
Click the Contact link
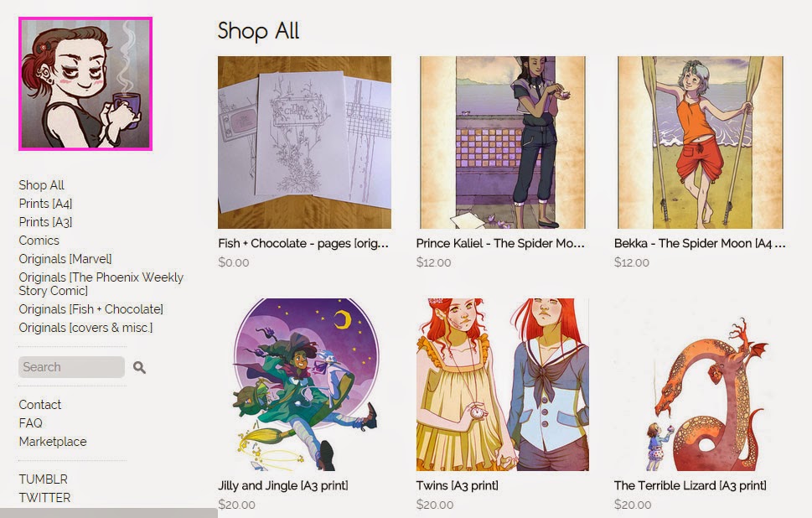click(40, 405)
